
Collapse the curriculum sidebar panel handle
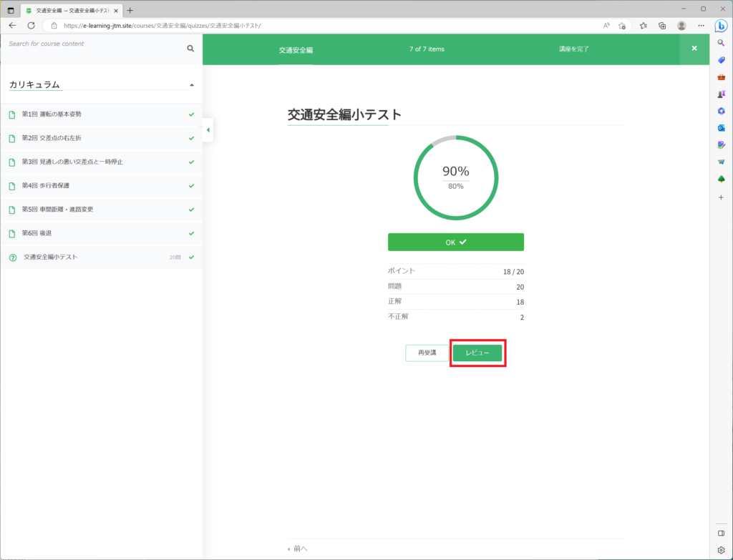(x=208, y=130)
